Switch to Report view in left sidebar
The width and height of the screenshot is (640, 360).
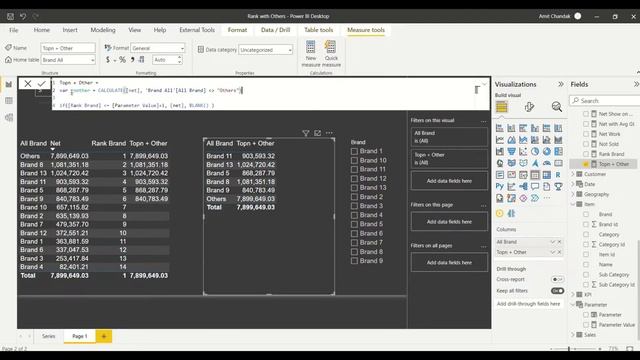tap(9, 84)
